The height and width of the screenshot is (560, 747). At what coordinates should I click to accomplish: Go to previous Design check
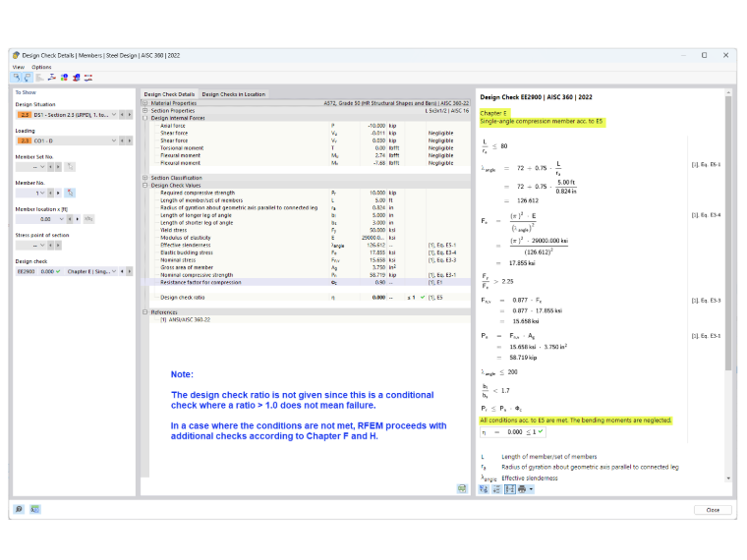(x=122, y=271)
